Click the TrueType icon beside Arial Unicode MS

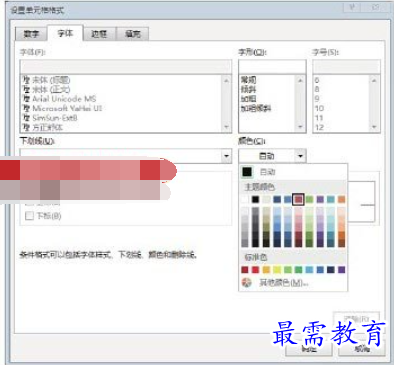[x=26, y=99]
